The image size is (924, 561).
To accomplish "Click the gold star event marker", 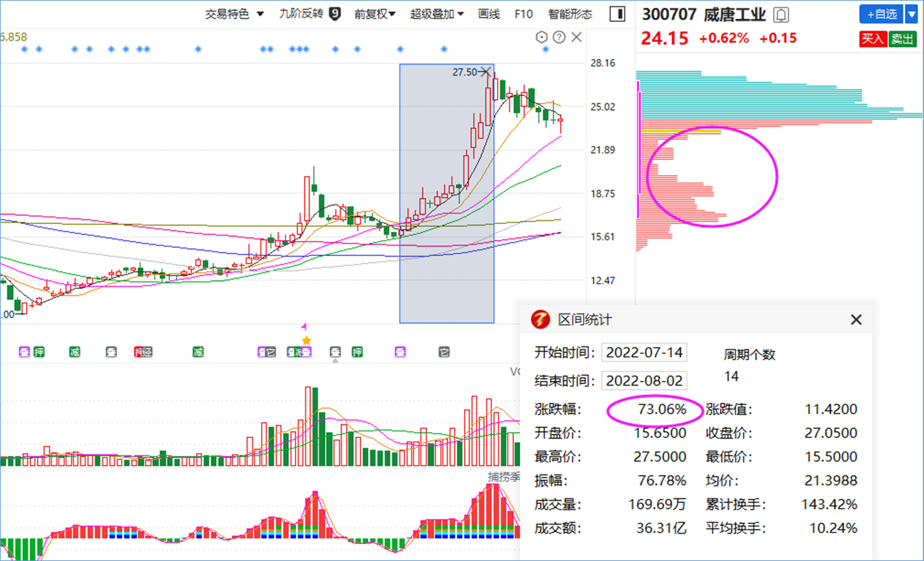I will pos(306,341).
